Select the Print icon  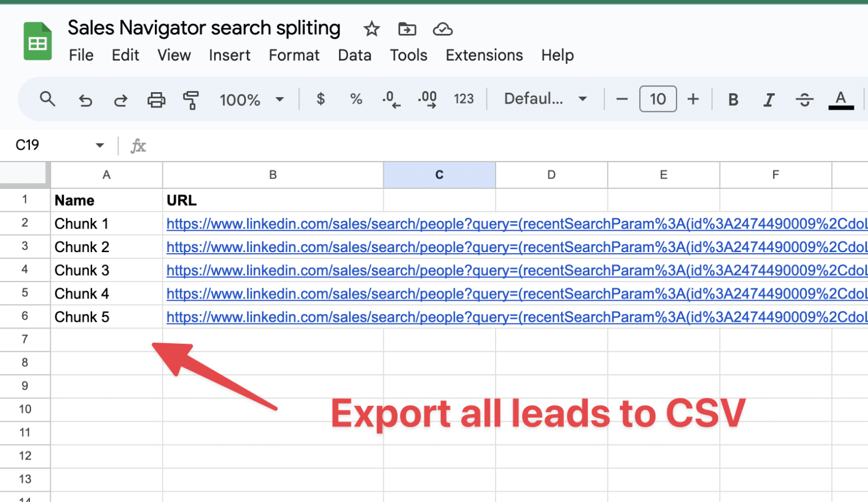[157, 99]
